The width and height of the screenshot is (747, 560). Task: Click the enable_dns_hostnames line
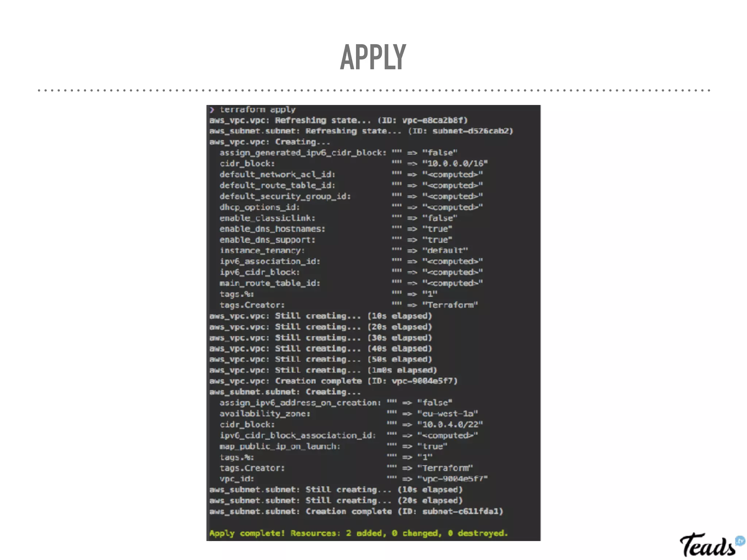[x=336, y=229]
